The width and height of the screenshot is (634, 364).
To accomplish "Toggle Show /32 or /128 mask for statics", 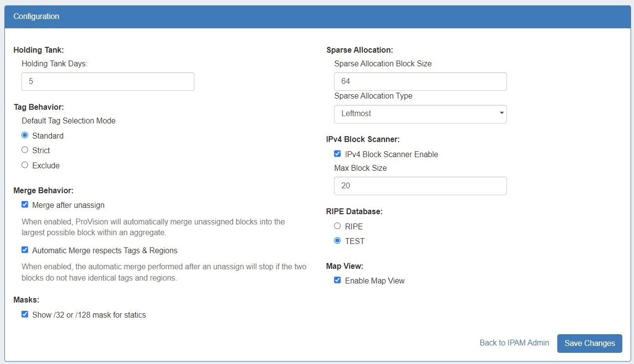I will (x=25, y=315).
